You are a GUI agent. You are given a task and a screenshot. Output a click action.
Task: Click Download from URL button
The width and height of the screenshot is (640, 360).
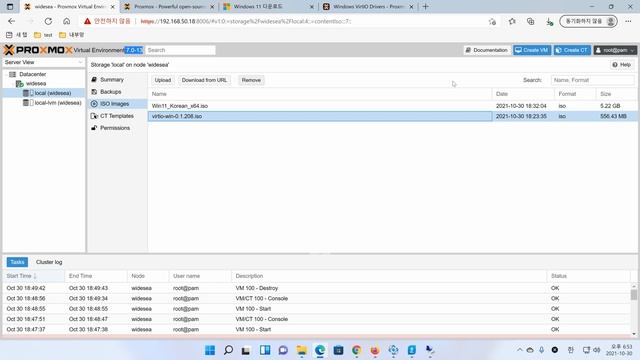coord(204,80)
